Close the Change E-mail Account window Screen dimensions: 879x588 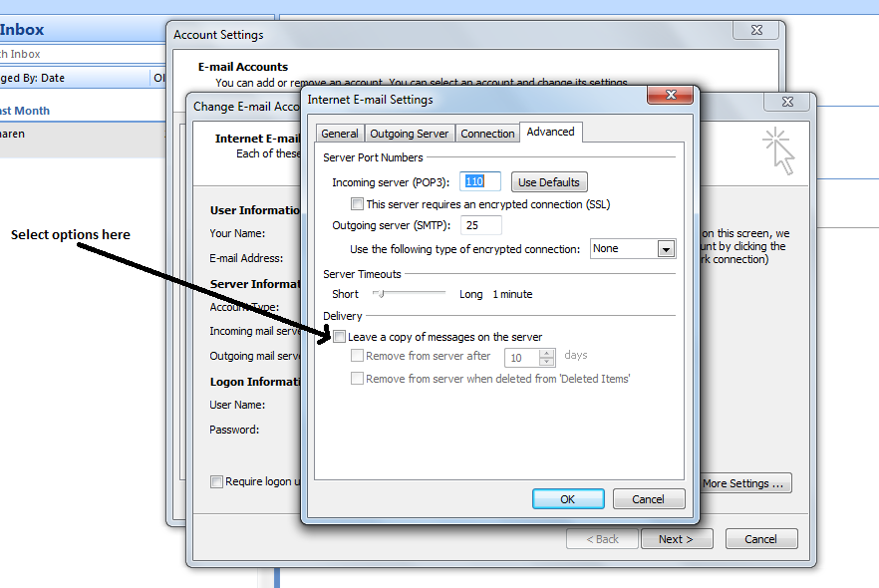pyautogui.click(x=784, y=103)
